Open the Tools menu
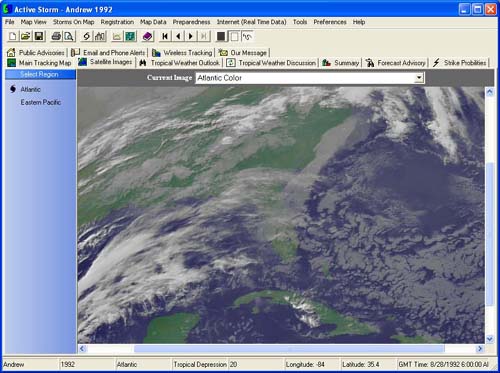500x373 pixels. point(300,22)
